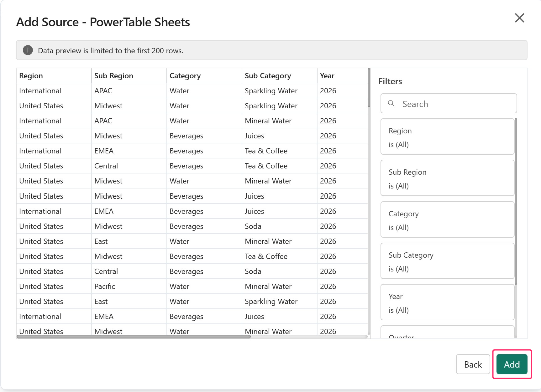Image resolution: width=541 pixels, height=392 pixels.
Task: Click the table's vertical scrollbar thumb
Action: [x=369, y=88]
